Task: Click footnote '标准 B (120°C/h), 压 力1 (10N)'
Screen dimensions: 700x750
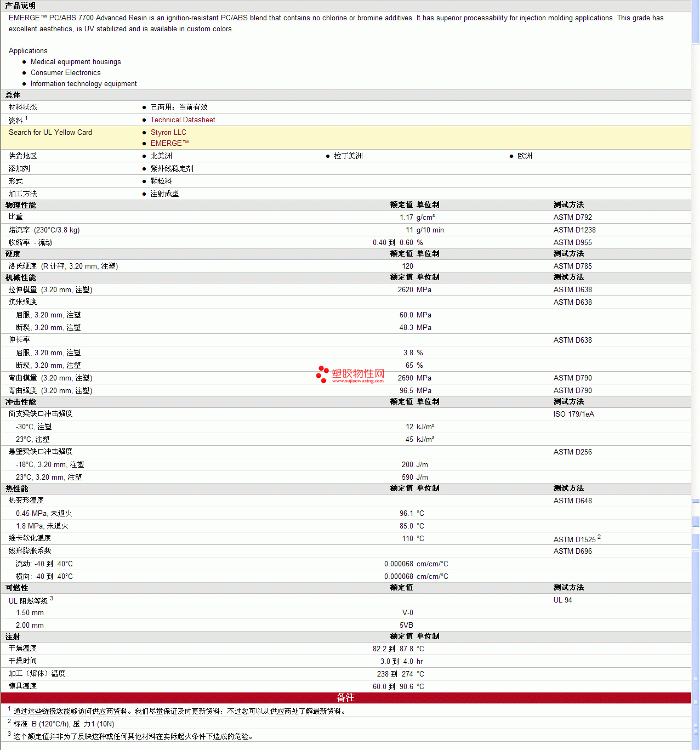Action: point(64,724)
